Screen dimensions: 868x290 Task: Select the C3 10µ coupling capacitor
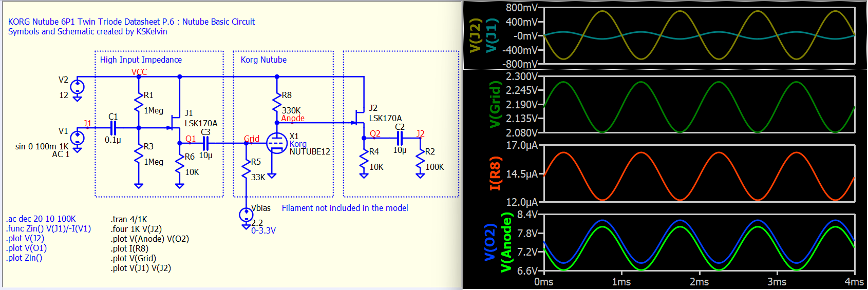(x=205, y=143)
